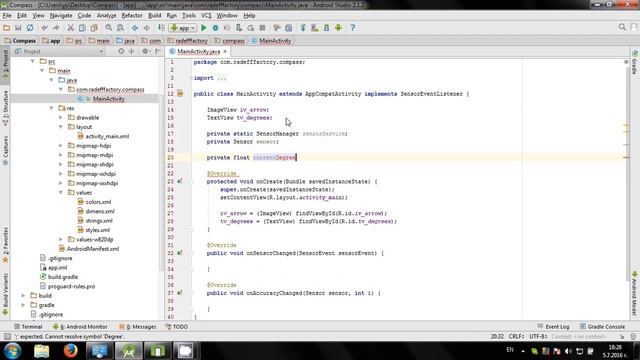This screenshot has height=360, width=640.
Task: Click the Sync Project with Gradle icon
Action: [x=303, y=28]
